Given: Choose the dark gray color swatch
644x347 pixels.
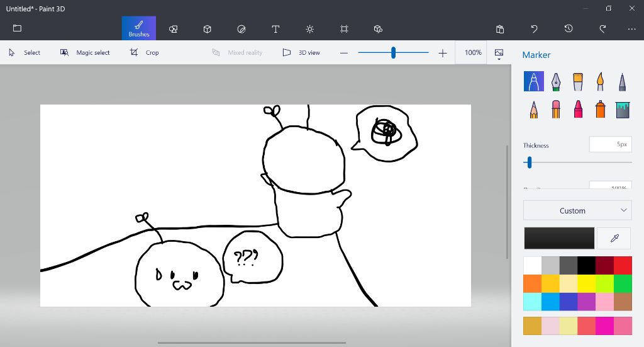Looking at the screenshot, I should 569,265.
